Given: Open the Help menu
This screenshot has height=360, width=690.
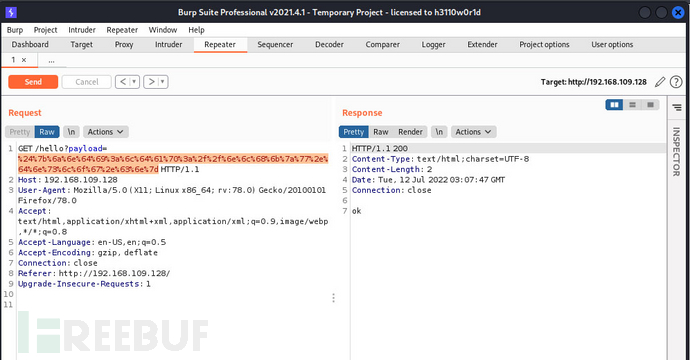Looking at the screenshot, I should (196, 30).
